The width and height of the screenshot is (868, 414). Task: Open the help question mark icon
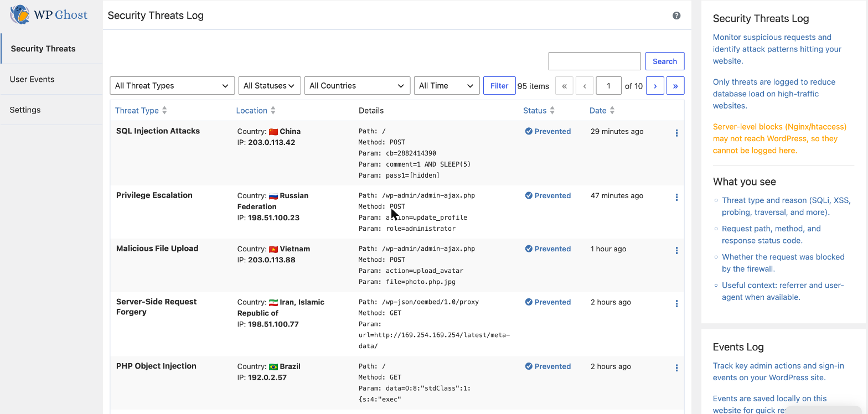(676, 15)
